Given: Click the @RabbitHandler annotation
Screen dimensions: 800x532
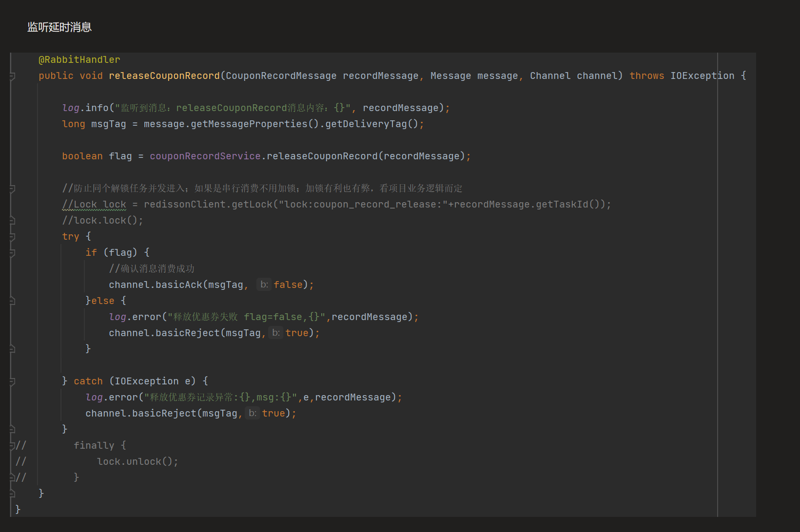Looking at the screenshot, I should click(79, 60).
